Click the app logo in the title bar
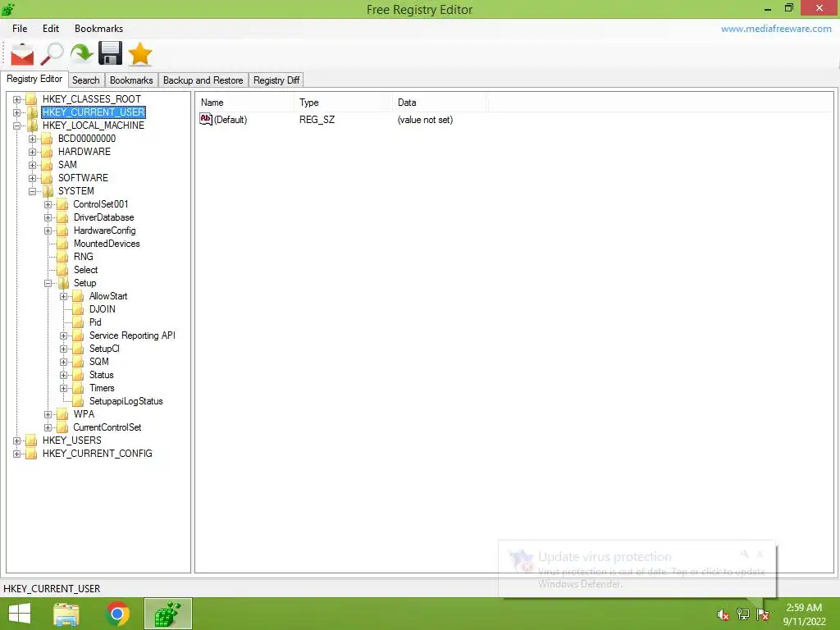Viewport: 840px width, 630px height. tap(8, 9)
